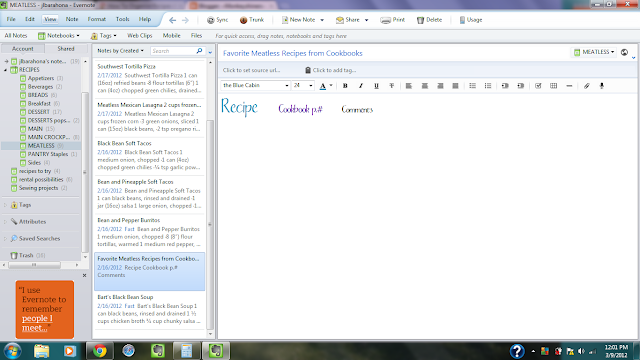Viewport: 640px width, 360px height.
Task: Select the DESSERT notebook
Action: [x=39, y=112]
